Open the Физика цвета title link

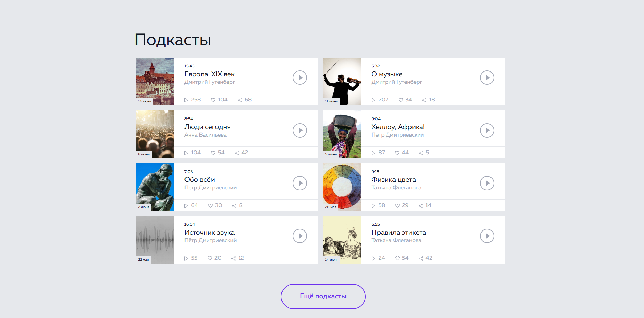(x=393, y=180)
